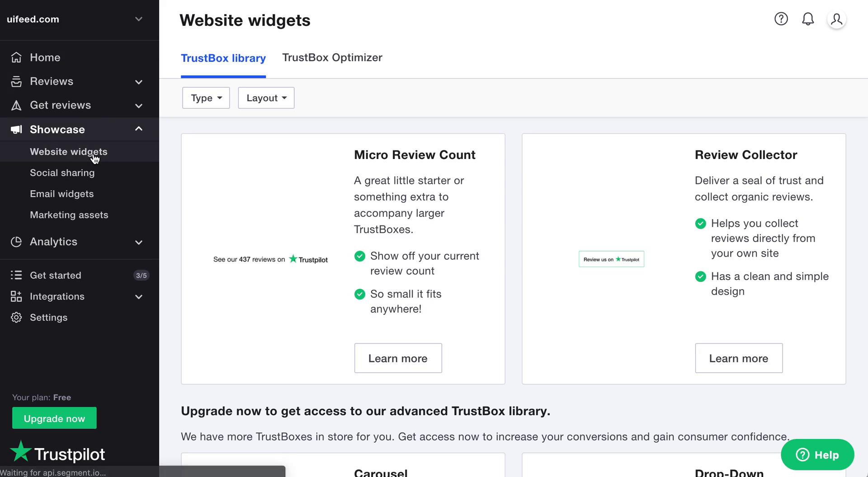Viewport: 868px width, 477px height.
Task: Open the user profile avatar
Action: point(837,19)
